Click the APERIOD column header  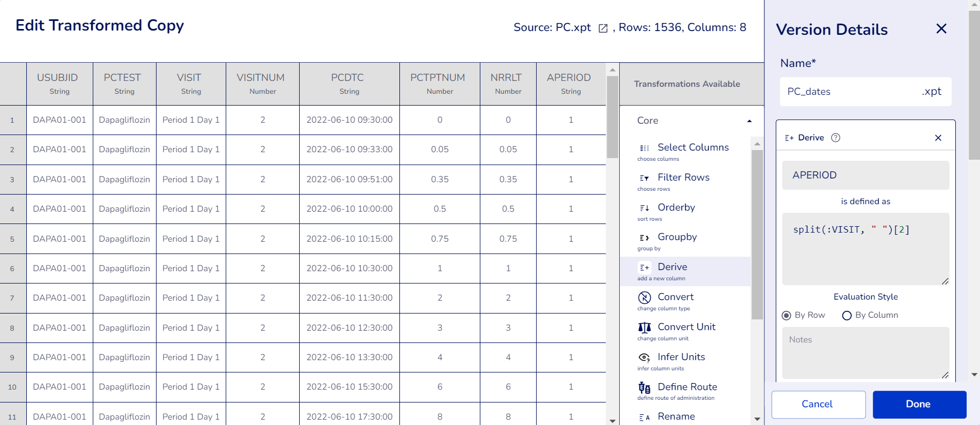[x=571, y=84]
